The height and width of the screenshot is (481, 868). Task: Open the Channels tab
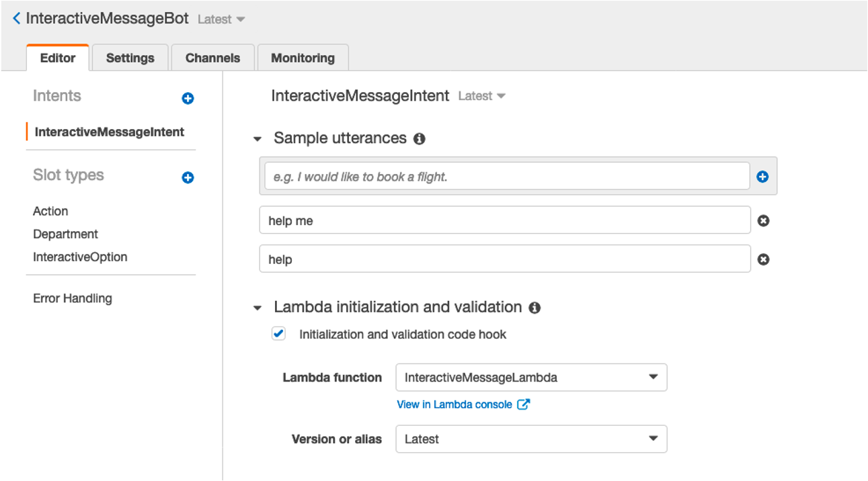[x=212, y=58]
